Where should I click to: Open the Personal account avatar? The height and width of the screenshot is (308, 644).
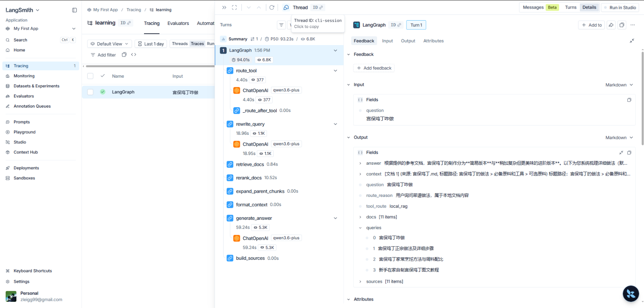coord(11,296)
